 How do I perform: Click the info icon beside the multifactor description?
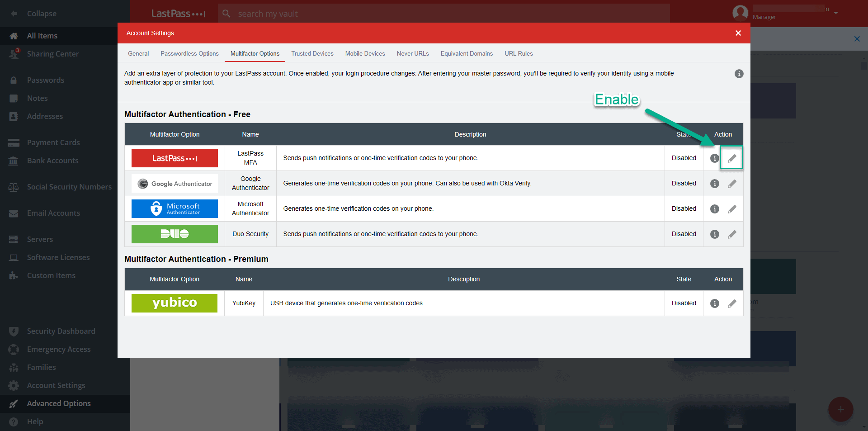[739, 74]
